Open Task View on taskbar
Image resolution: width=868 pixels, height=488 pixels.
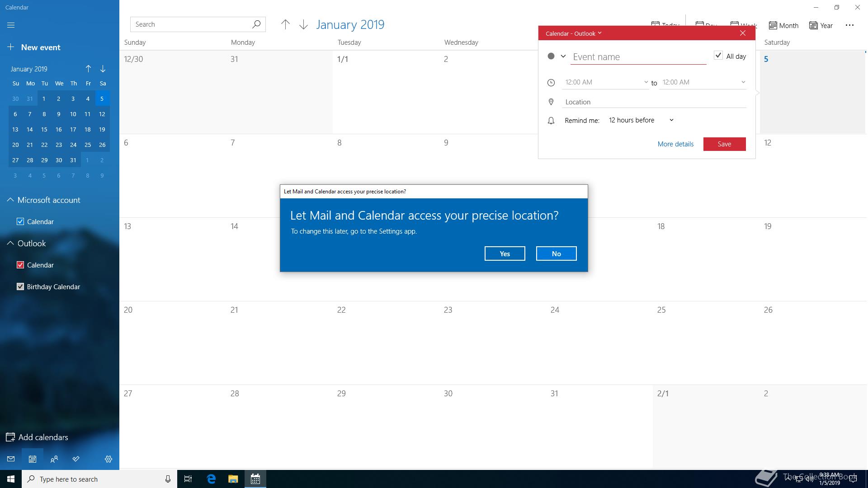188,479
